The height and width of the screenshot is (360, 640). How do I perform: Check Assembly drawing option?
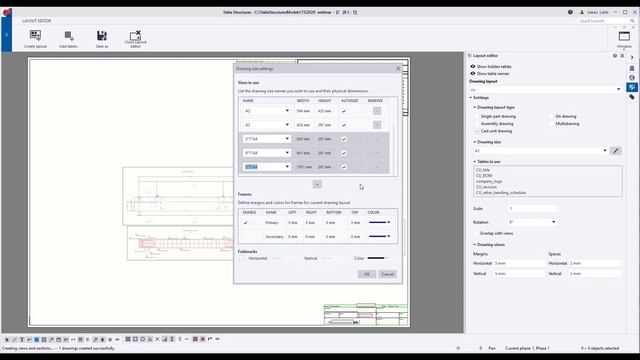(x=477, y=124)
